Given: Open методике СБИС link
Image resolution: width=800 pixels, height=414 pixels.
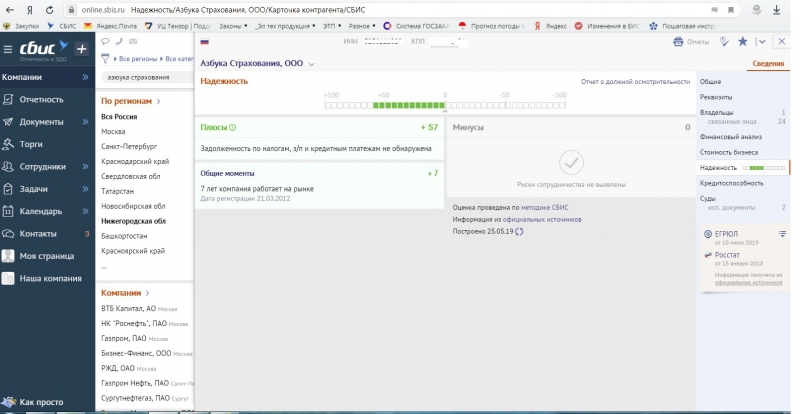Looking at the screenshot, I should [x=544, y=208].
